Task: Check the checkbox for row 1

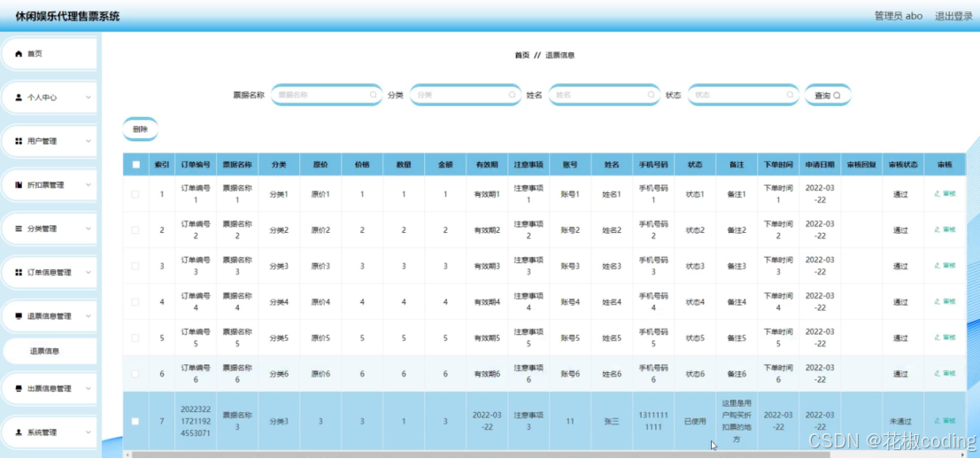Action: click(x=135, y=194)
